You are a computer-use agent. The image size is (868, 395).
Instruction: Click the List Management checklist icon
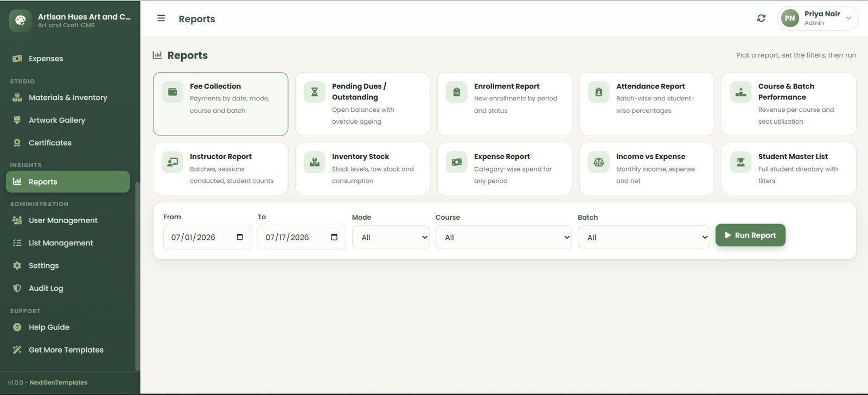17,243
